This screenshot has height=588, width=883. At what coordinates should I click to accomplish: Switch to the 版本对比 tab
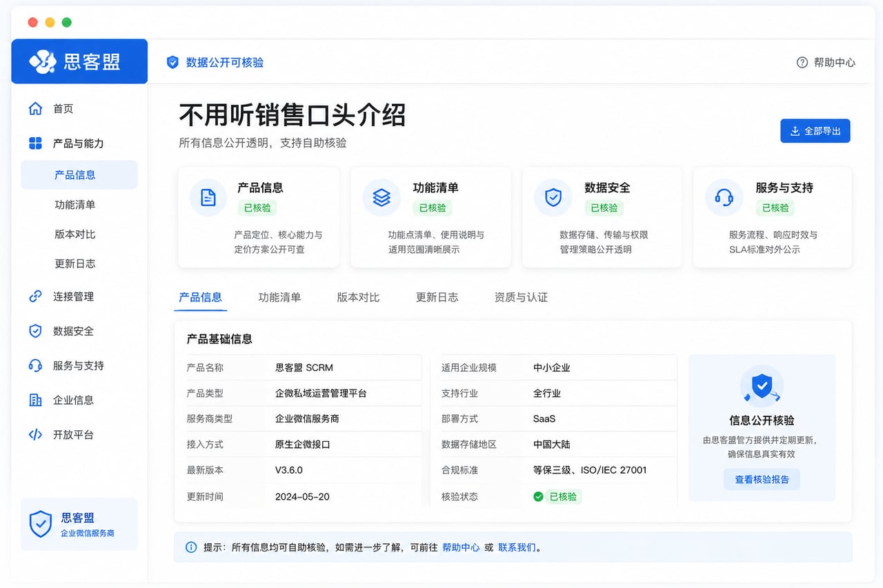[x=358, y=297]
